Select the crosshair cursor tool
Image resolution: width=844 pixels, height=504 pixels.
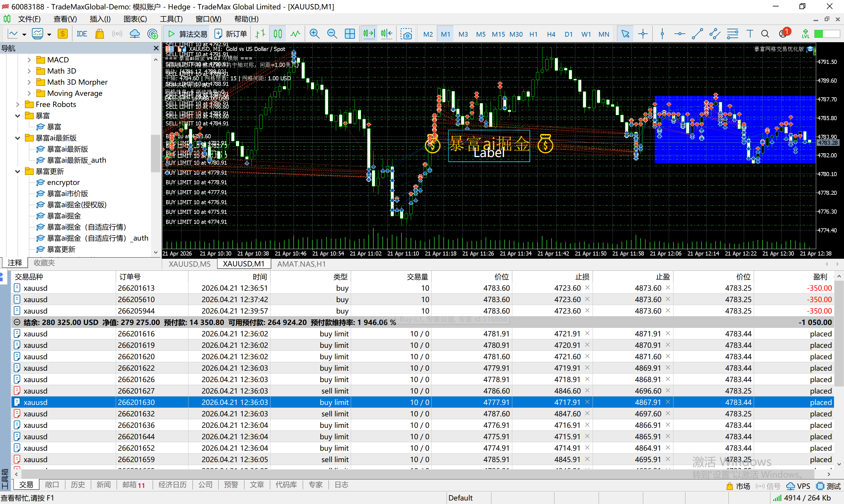[x=643, y=34]
